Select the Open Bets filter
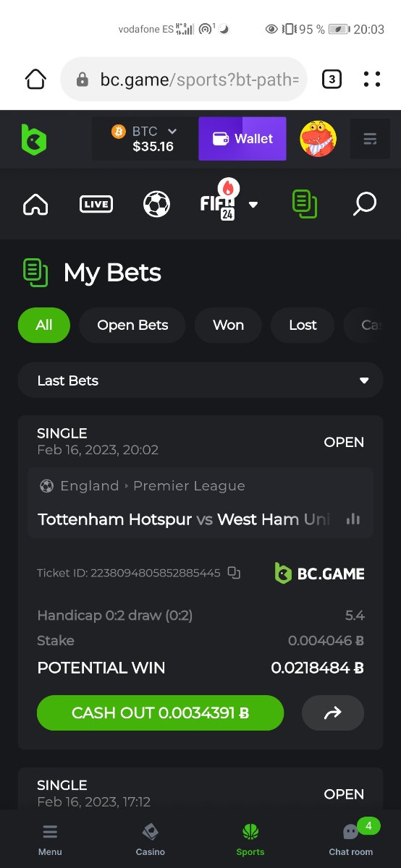 (x=132, y=325)
